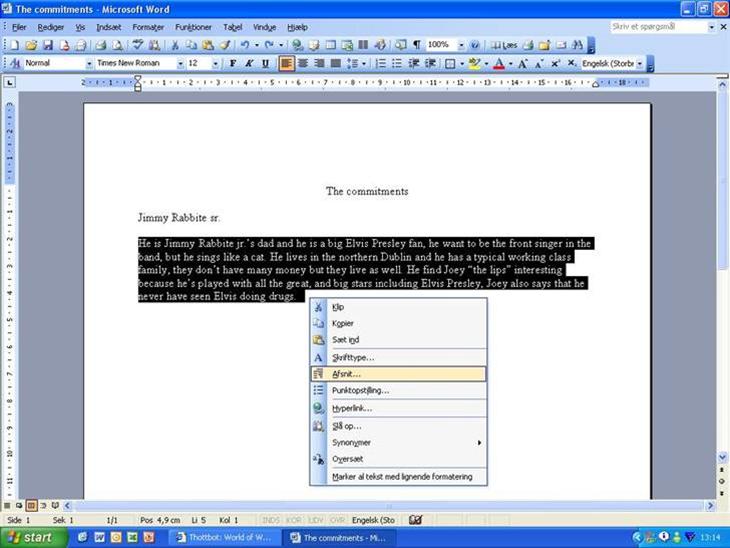
Task: Center-align the selected text
Action: click(304, 63)
